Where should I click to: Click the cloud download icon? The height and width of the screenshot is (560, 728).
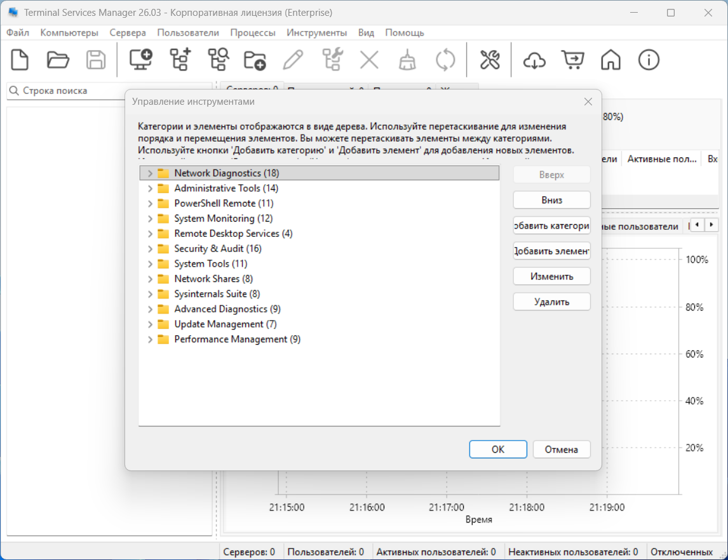(x=534, y=60)
